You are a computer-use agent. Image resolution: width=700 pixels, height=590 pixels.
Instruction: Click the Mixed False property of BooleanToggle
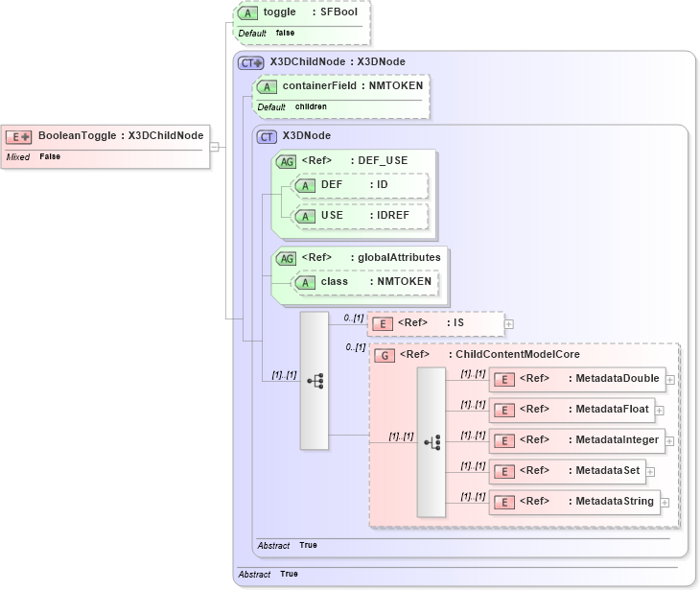pyautogui.click(x=33, y=156)
